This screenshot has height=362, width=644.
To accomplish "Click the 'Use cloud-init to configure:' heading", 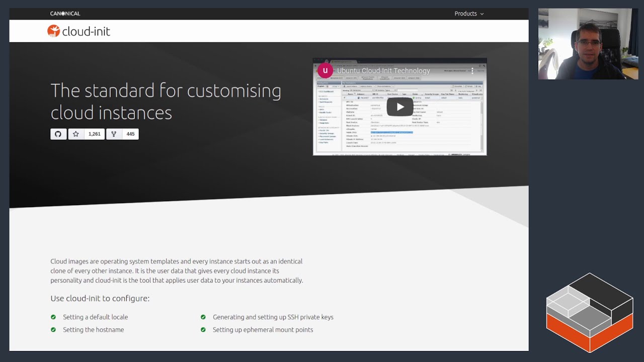I will click(100, 298).
